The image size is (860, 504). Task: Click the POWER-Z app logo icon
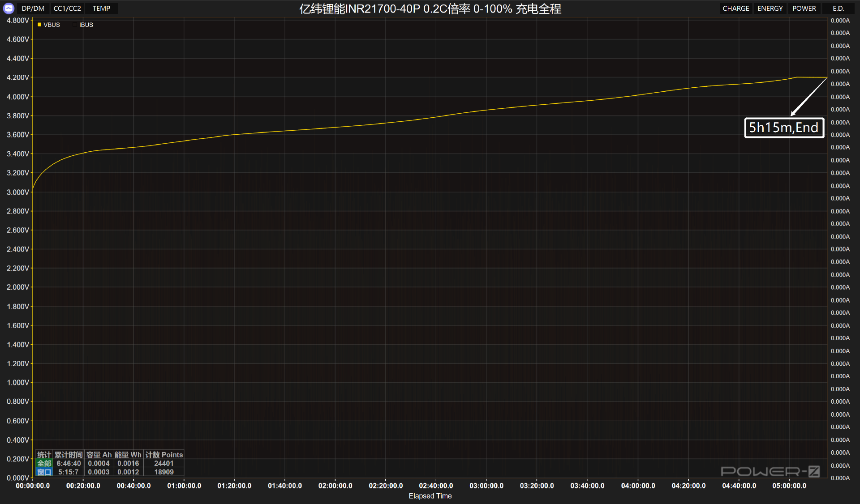pyautogui.click(x=9, y=9)
